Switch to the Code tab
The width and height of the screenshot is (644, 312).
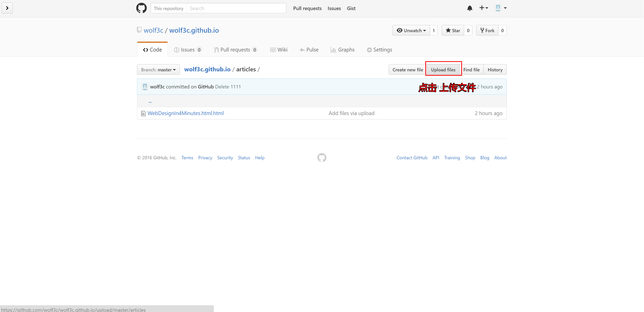152,50
